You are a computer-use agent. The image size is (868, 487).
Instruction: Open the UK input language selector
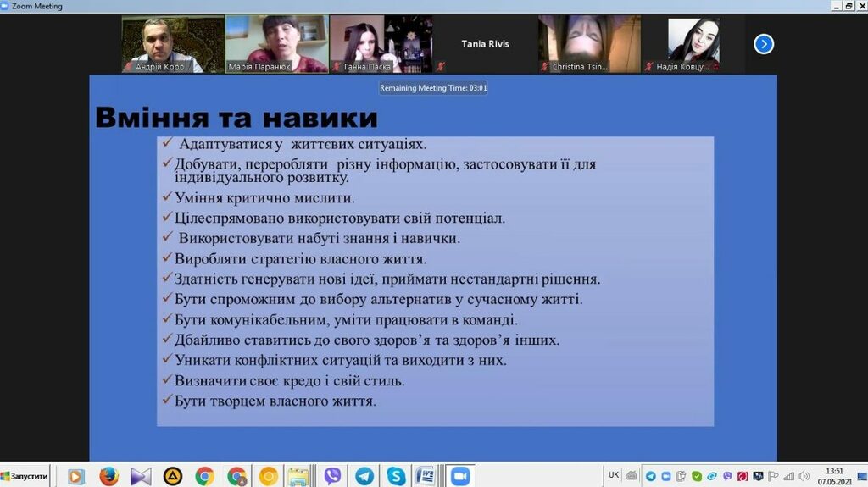pos(613,475)
